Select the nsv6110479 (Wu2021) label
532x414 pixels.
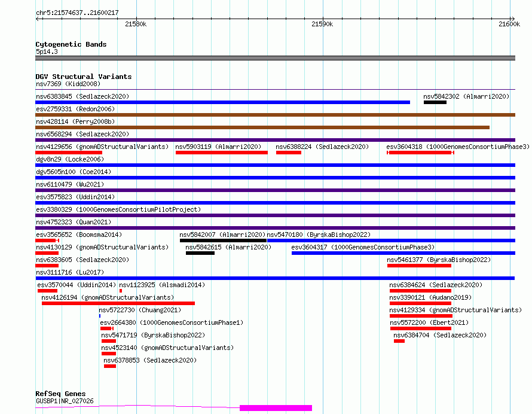[x=70, y=184]
